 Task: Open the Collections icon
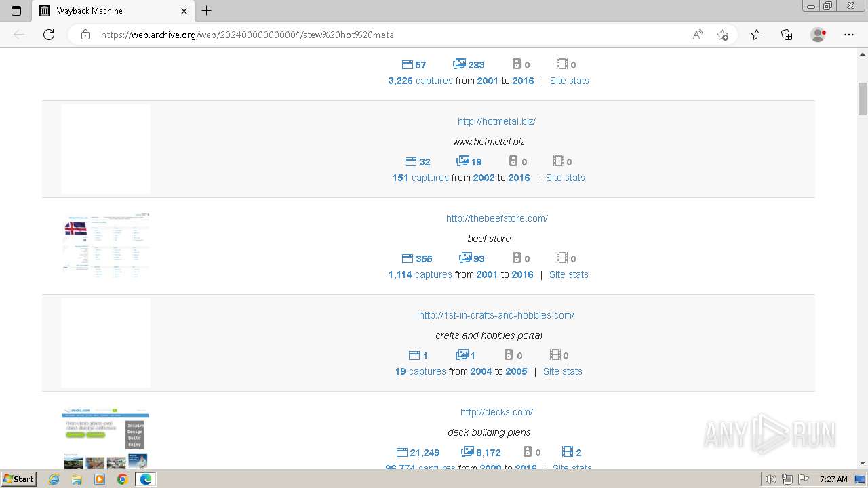pyautogui.click(x=787, y=35)
